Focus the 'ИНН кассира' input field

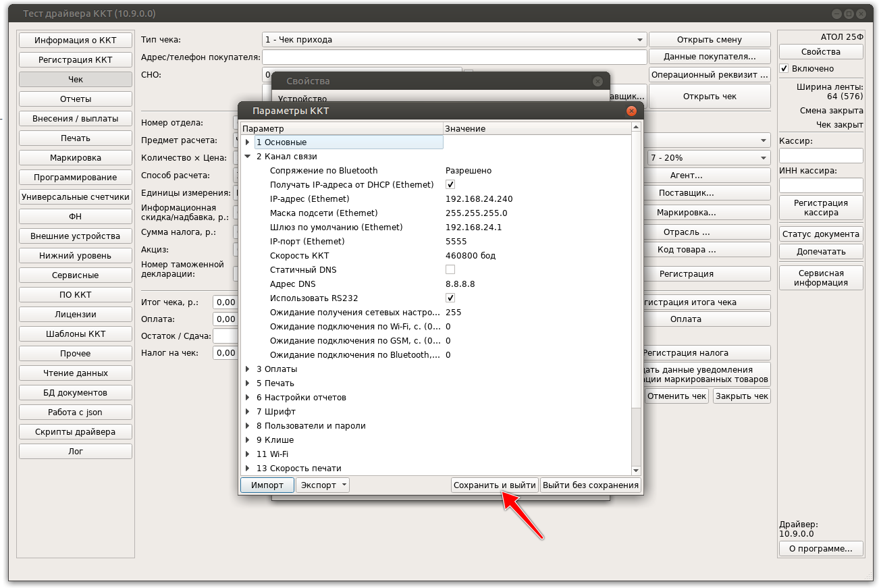(x=821, y=185)
